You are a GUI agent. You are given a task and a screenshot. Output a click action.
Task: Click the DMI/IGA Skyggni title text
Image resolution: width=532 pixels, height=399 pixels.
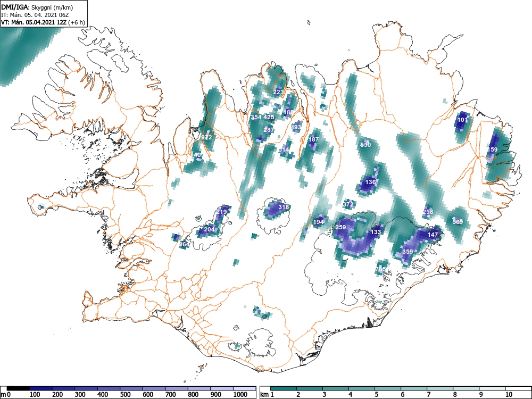[x=37, y=7]
